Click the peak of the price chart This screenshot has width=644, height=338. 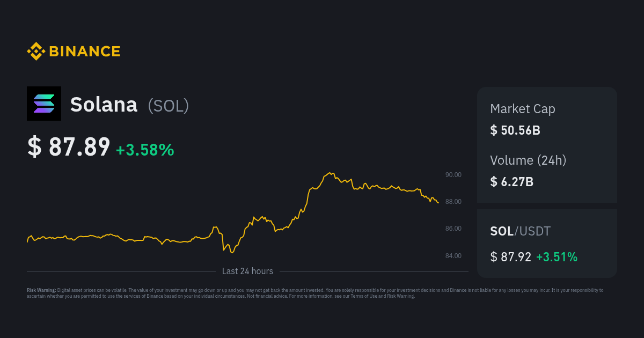330,173
